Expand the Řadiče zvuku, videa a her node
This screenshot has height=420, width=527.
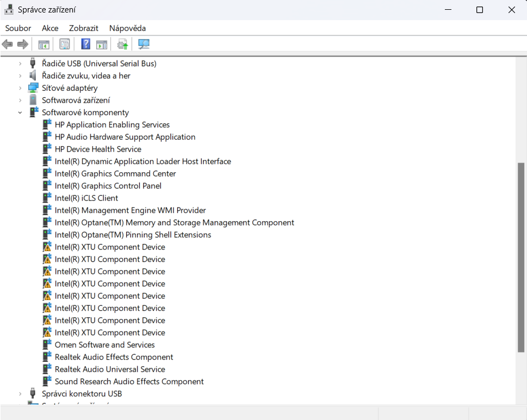tap(20, 76)
